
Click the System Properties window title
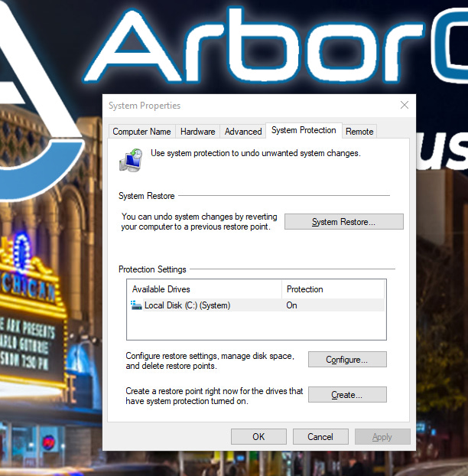pos(145,106)
